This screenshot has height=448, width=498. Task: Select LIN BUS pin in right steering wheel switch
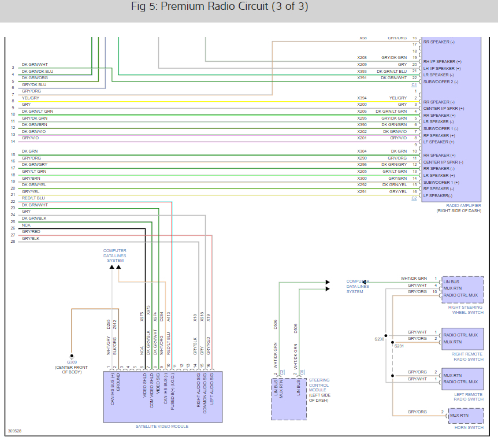click(451, 282)
